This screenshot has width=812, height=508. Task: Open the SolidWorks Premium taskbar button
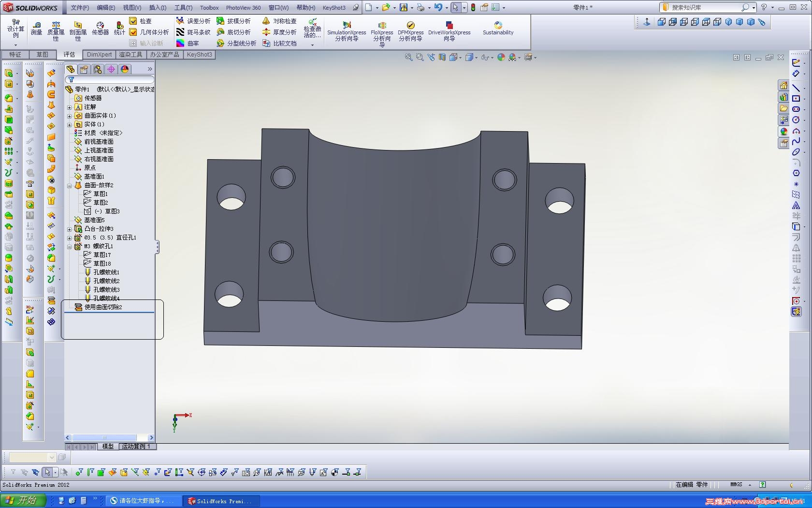tap(221, 501)
